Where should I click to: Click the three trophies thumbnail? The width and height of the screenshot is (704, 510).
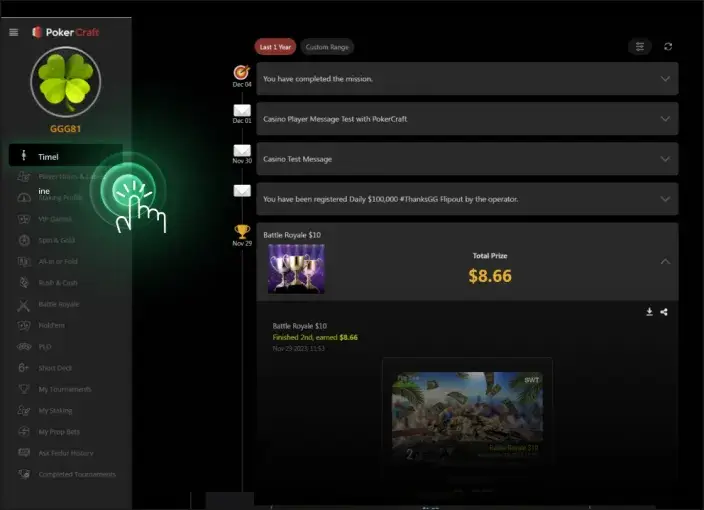coord(296,269)
